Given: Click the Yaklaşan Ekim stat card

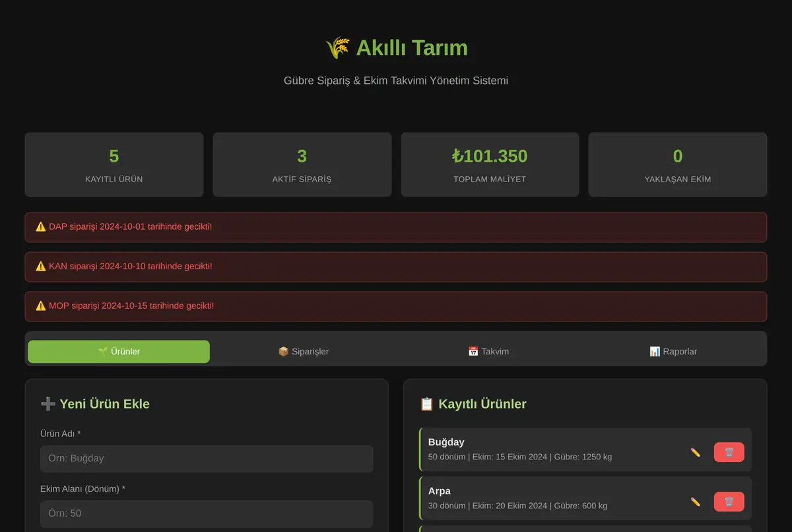Looking at the screenshot, I should 678,164.
